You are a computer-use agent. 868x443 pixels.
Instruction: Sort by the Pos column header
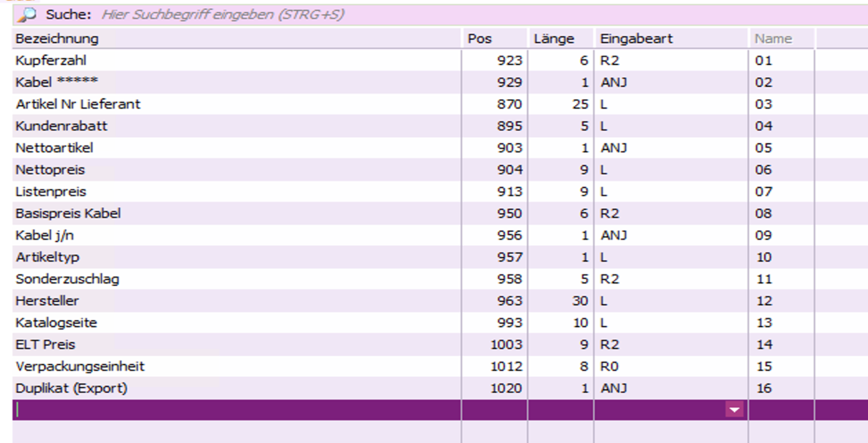480,39
